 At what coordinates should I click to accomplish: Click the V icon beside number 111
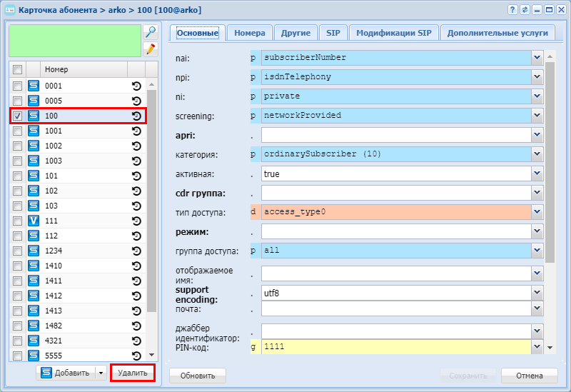(x=34, y=221)
